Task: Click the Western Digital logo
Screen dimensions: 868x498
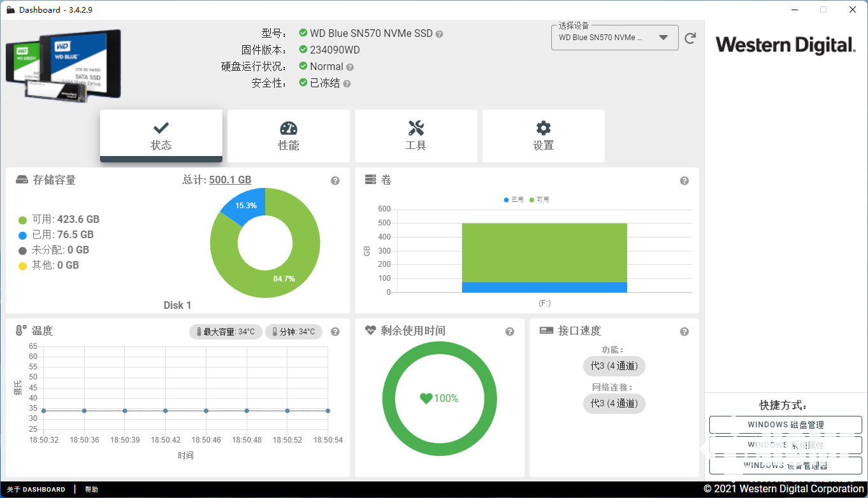Action: (785, 45)
